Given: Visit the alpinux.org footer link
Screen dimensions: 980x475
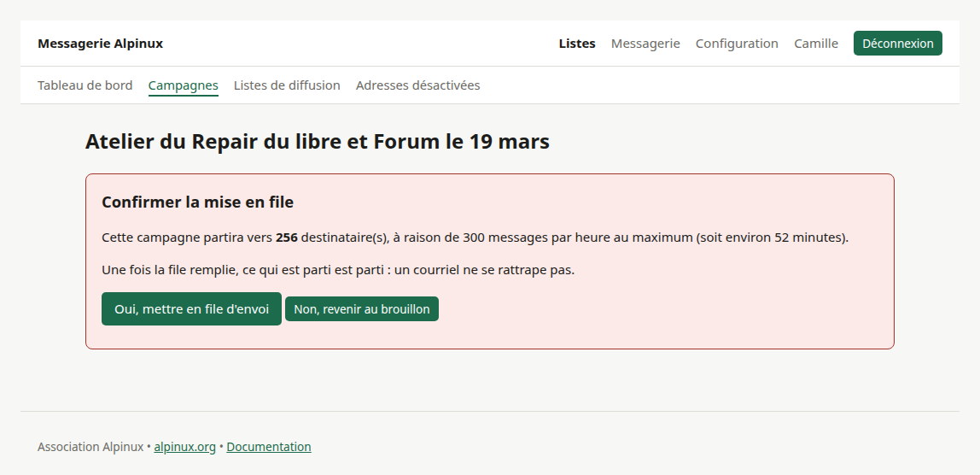Looking at the screenshot, I should coord(185,447).
